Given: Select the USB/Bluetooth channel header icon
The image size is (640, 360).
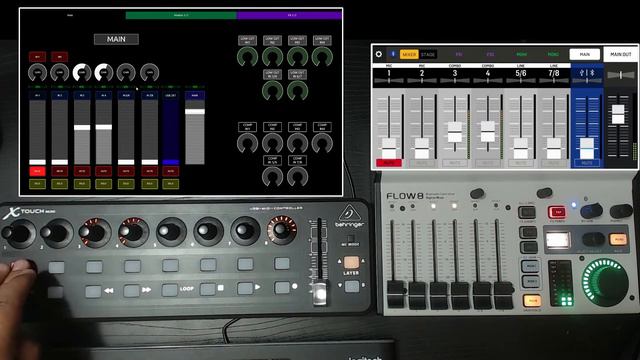Looking at the screenshot, I should pyautogui.click(x=587, y=73).
